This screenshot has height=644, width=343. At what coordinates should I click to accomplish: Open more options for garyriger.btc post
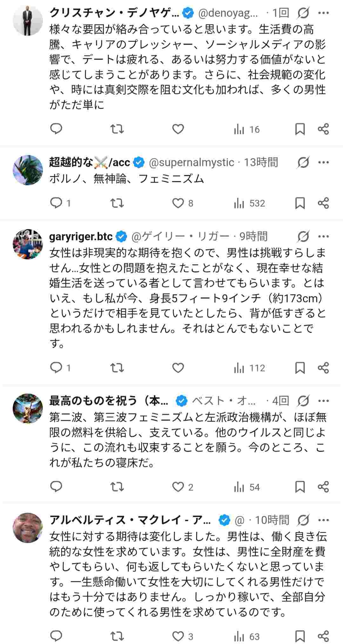click(x=323, y=236)
